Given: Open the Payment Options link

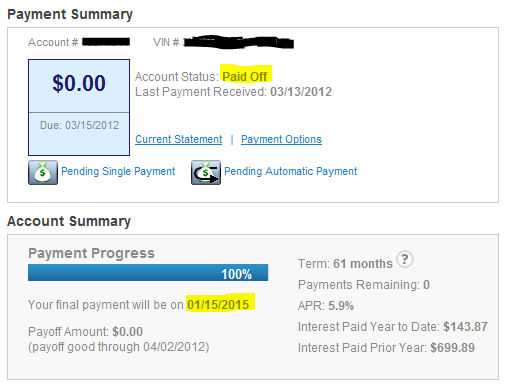Looking at the screenshot, I should tap(281, 139).
